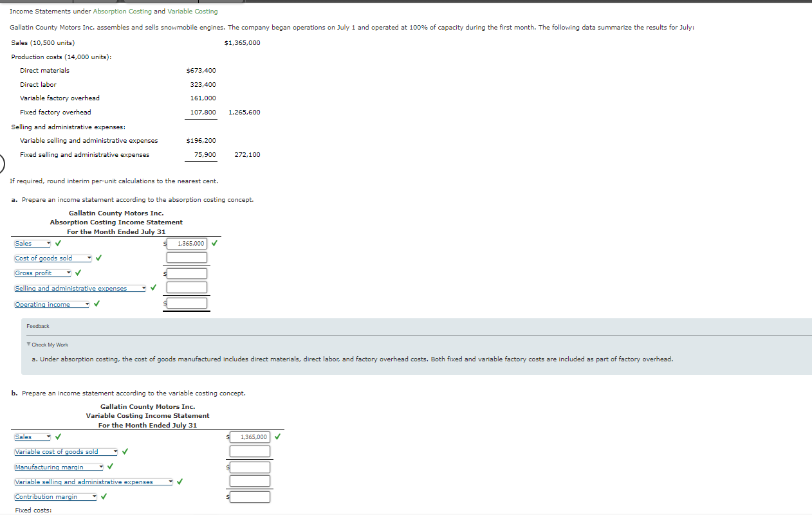Open the Manufacturing margin dropdown
Image resolution: width=812 pixels, height=515 pixels.
[x=59, y=467]
